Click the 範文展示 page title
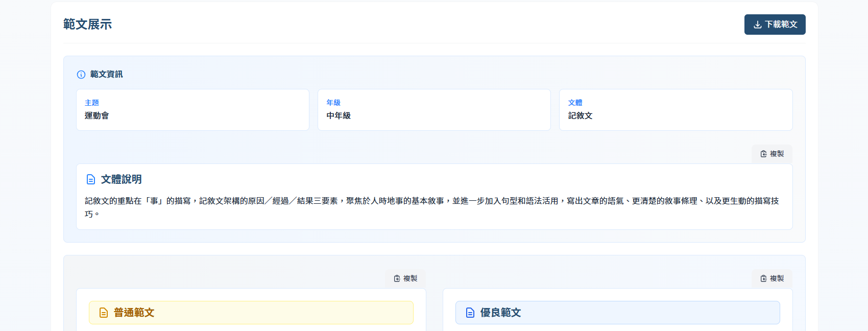Image resolution: width=868 pixels, height=331 pixels. [87, 25]
